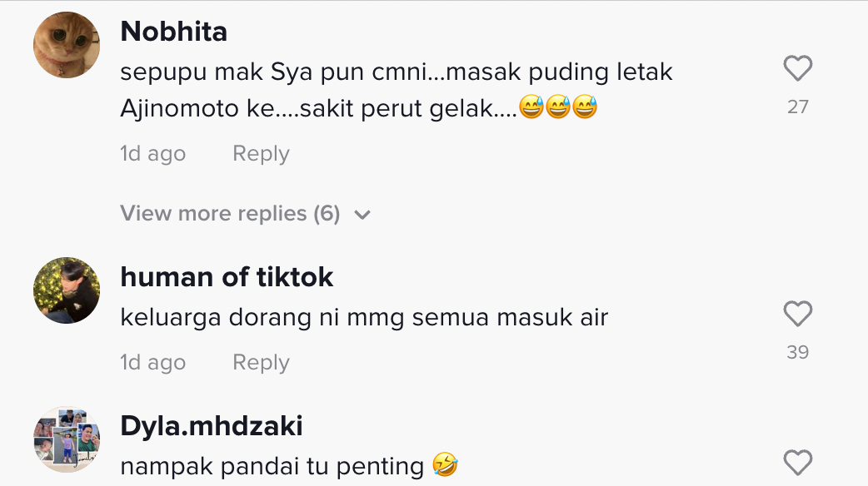868x486 pixels.
Task: Open the human of tiktok username
Action: [x=227, y=277]
